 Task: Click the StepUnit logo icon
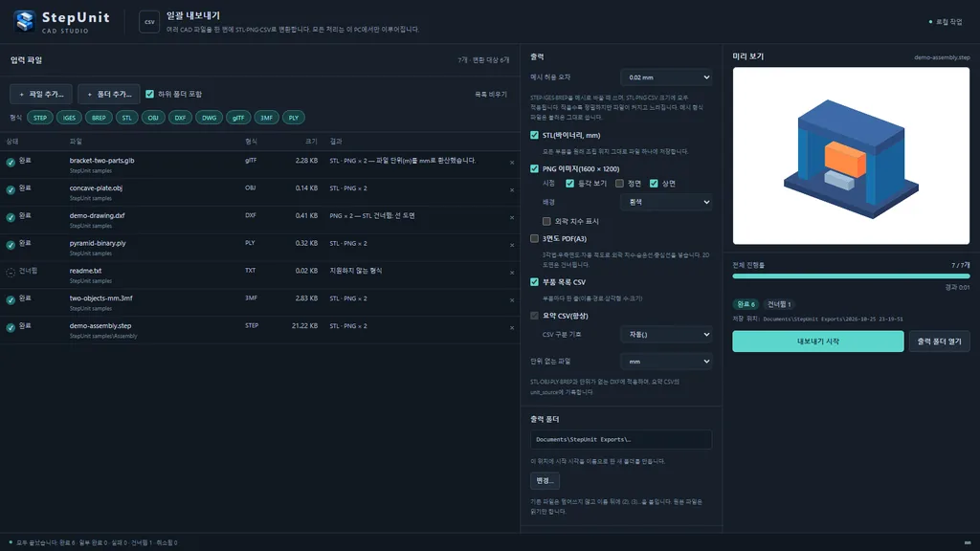pos(24,21)
